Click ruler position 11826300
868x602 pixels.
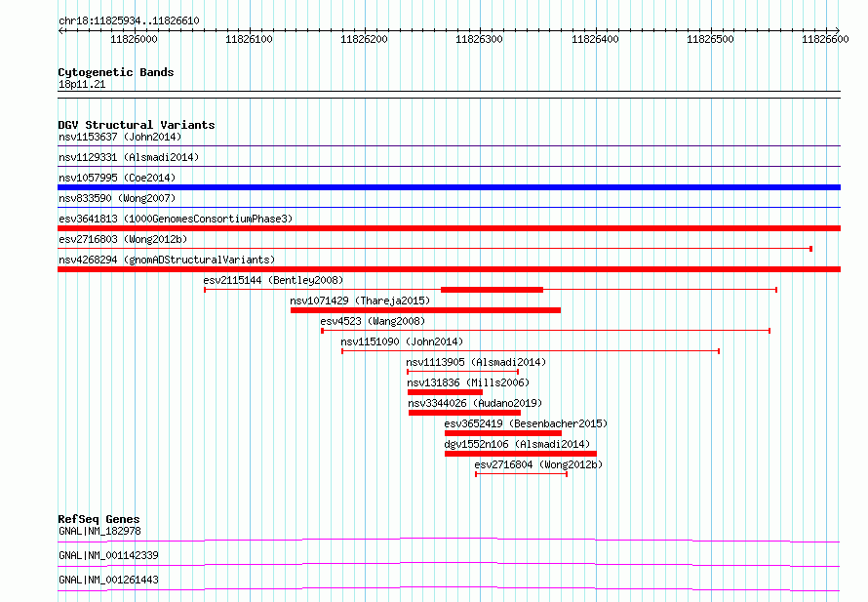click(x=480, y=39)
